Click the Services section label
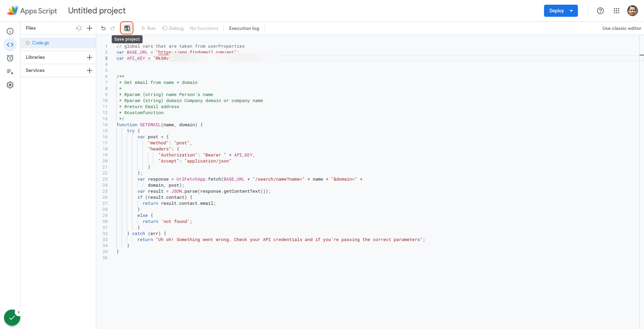The height and width of the screenshot is (329, 644). (35, 70)
